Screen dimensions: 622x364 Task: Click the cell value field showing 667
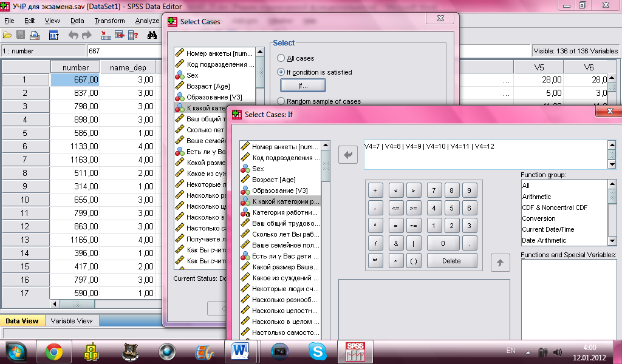(x=124, y=51)
